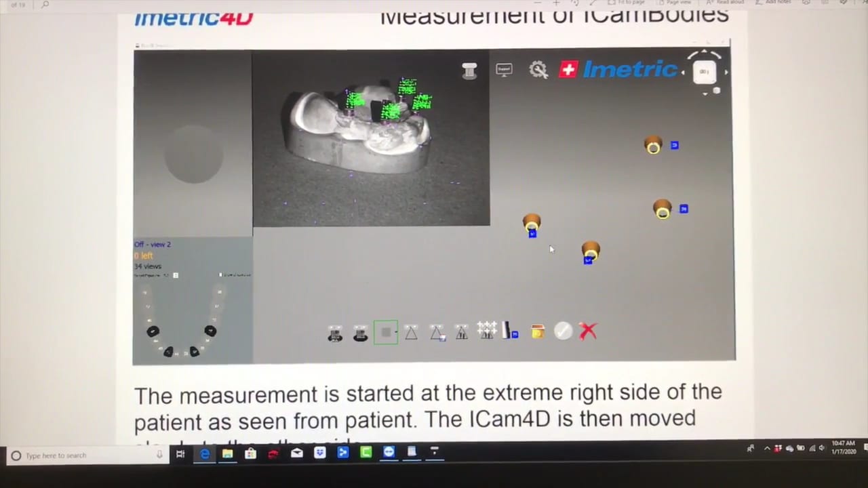This screenshot has width=868, height=488.
Task: Click the Imetric logo with Swiss cross
Action: pos(618,69)
